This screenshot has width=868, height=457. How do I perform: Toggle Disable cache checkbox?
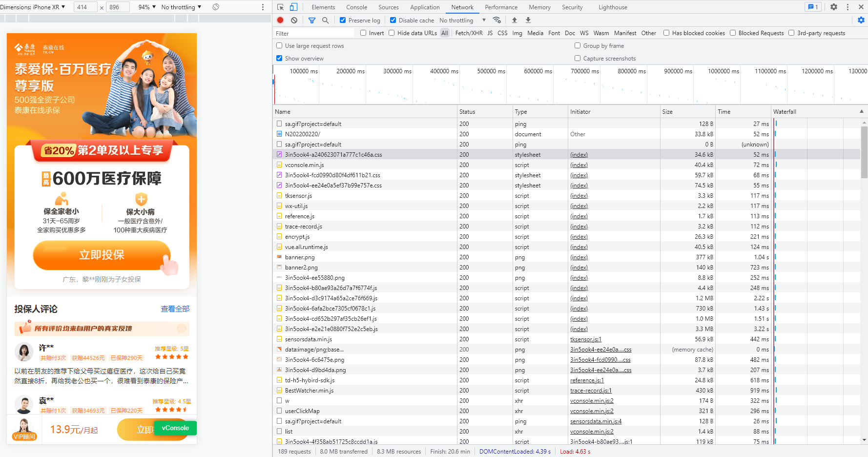click(x=393, y=20)
